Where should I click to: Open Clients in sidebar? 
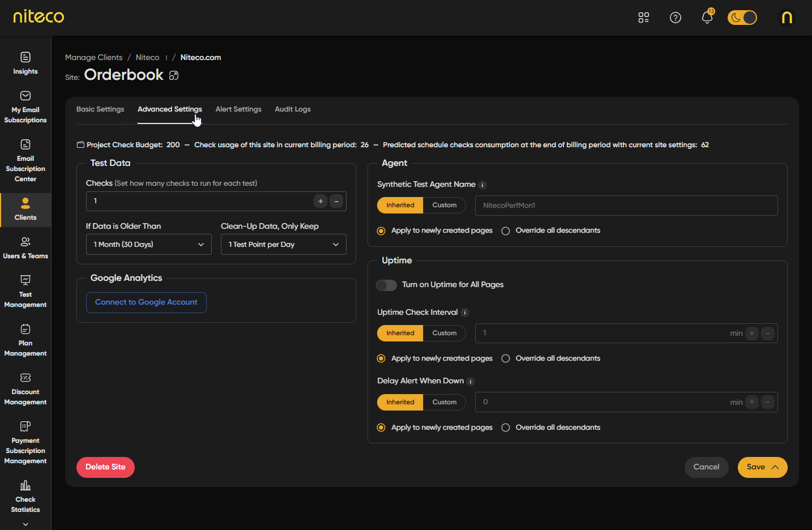25,210
